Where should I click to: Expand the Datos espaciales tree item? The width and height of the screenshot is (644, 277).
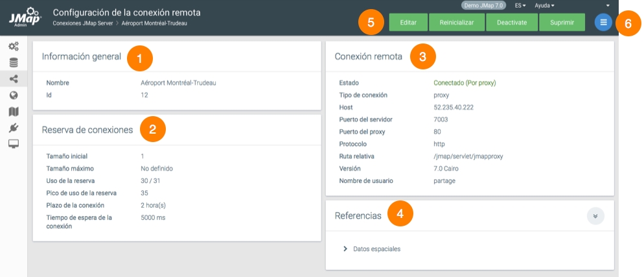coord(345,248)
